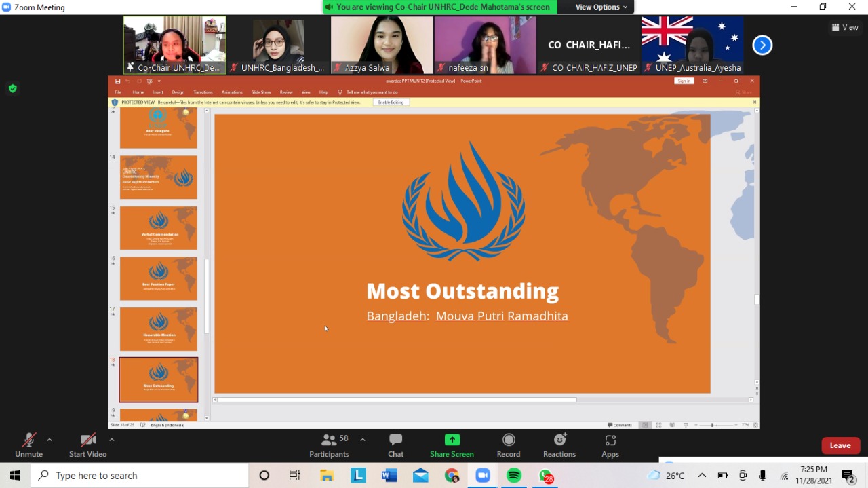Expand video options arrow beside Start Video
868x488 pixels.
pos(112,440)
